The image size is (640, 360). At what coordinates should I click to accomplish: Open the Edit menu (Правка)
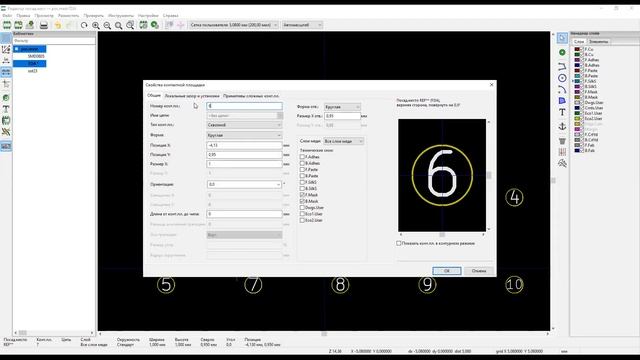click(23, 16)
